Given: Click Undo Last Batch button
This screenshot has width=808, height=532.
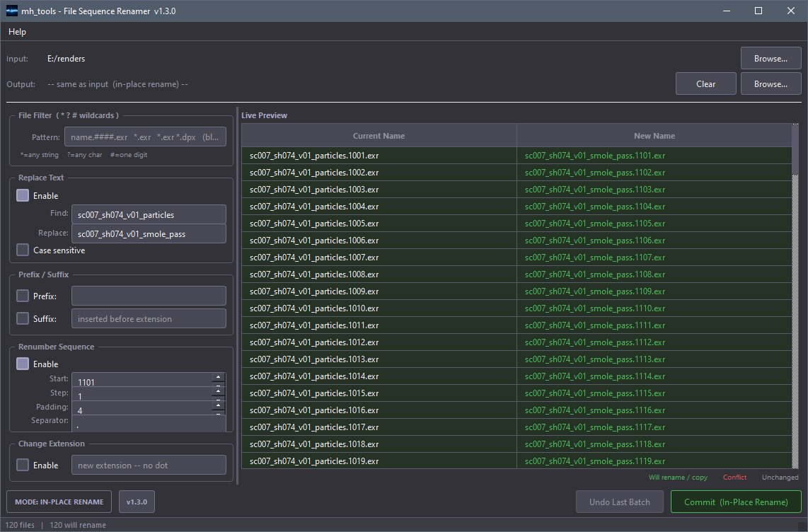Looking at the screenshot, I should (x=619, y=502).
